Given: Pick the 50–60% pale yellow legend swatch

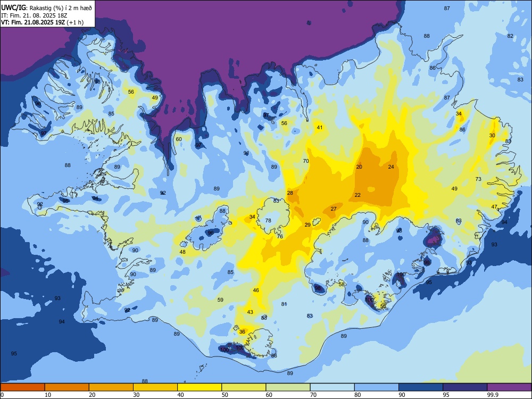Looking at the screenshot, I should (x=244, y=387).
